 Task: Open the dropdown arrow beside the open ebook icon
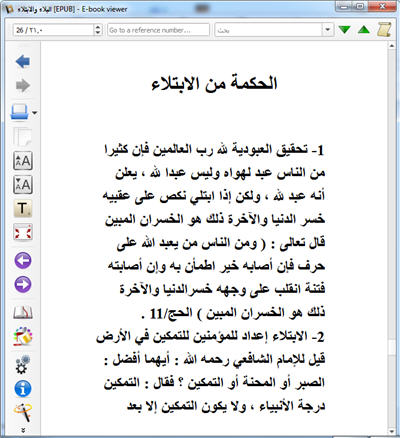coord(34,113)
